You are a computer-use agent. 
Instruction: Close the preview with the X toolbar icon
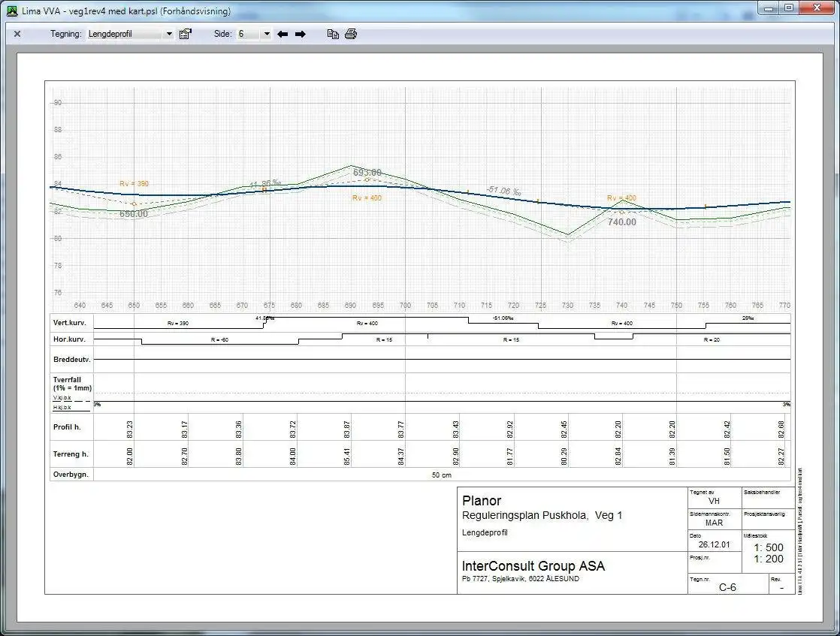click(x=17, y=33)
